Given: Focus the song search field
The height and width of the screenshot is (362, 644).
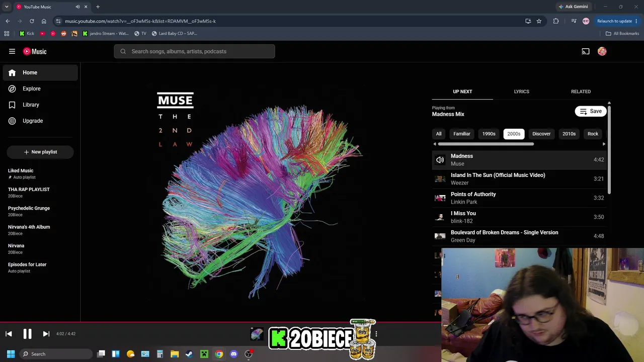Looking at the screenshot, I should [194, 51].
